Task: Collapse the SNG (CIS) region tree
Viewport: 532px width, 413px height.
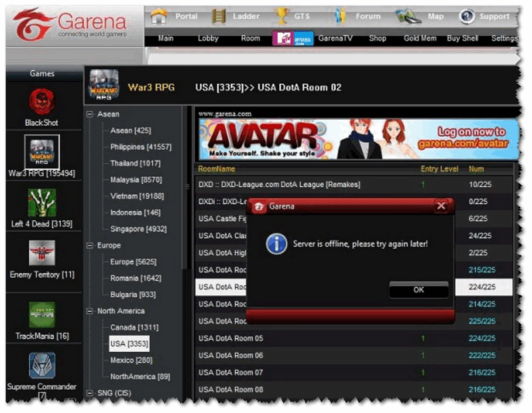Action: [x=90, y=393]
